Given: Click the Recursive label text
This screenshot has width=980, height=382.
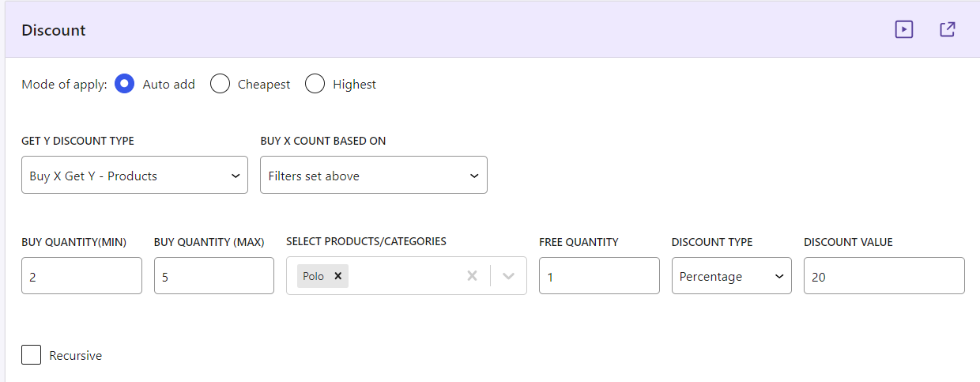Looking at the screenshot, I should [x=76, y=356].
